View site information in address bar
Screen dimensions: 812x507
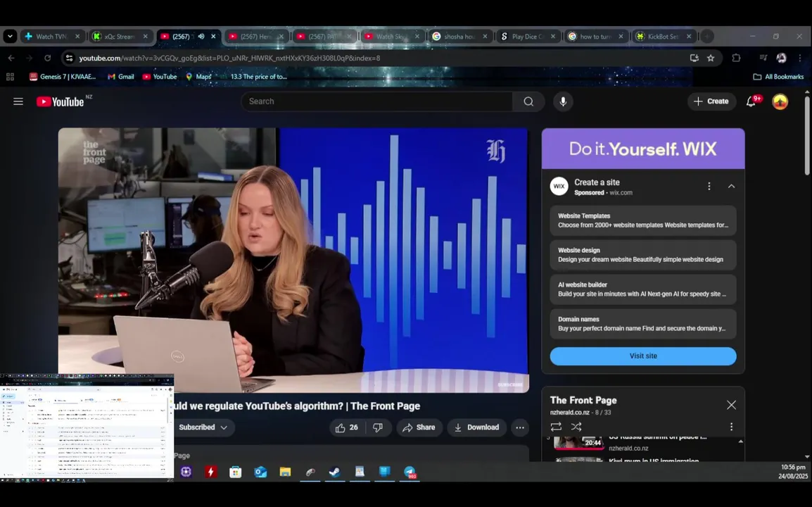69,58
